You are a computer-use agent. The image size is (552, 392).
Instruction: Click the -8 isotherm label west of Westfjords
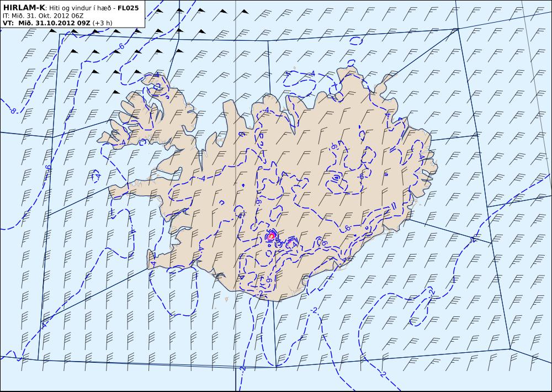[x=13, y=111]
